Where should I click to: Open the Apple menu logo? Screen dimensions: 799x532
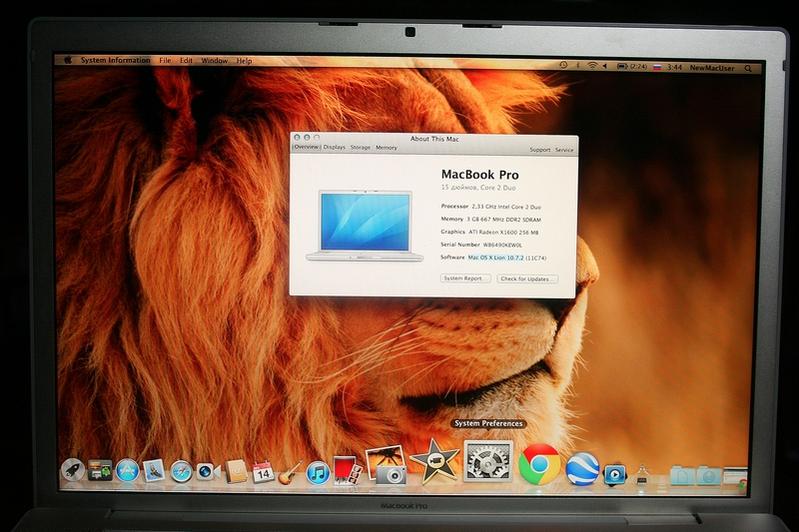tap(68, 60)
